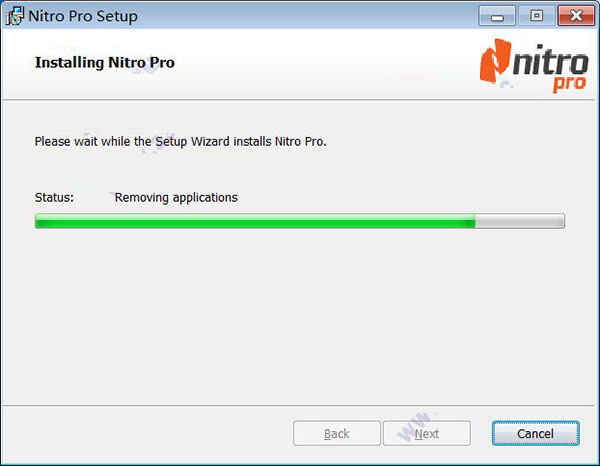Click the white header banner beside the heading
This screenshot has width=600, height=466.
coord(325,63)
